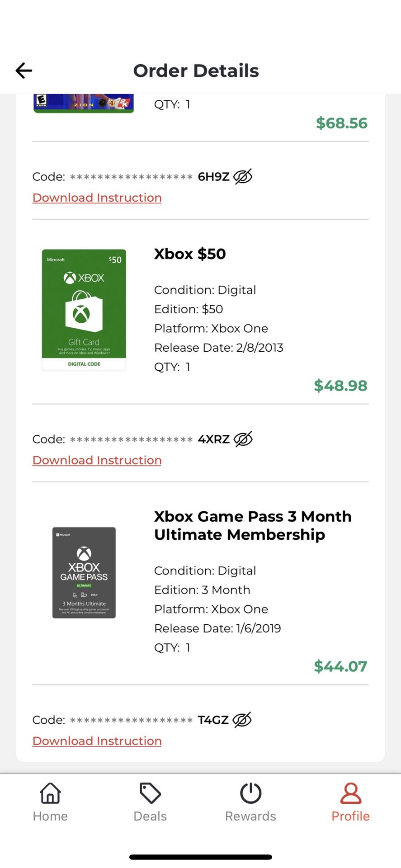The width and height of the screenshot is (401, 868).
Task: Unhide the Game Pass code ending in T4GZ
Action: pyautogui.click(x=242, y=719)
